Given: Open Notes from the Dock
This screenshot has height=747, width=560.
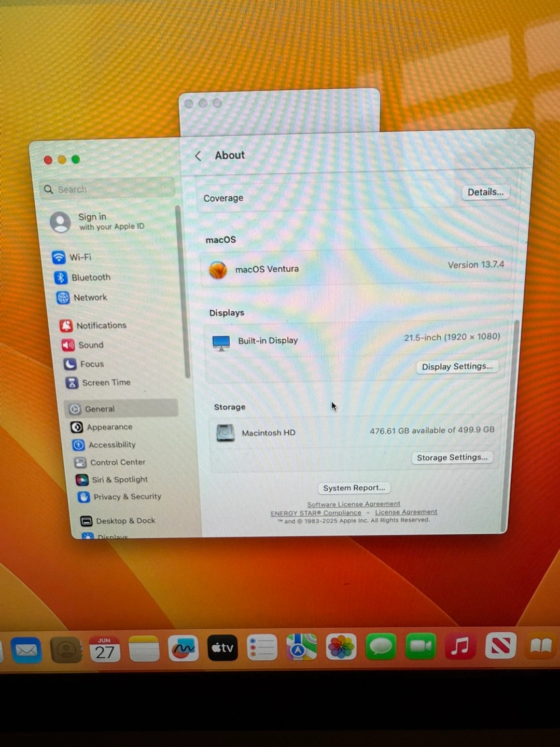Looking at the screenshot, I should point(144,648).
